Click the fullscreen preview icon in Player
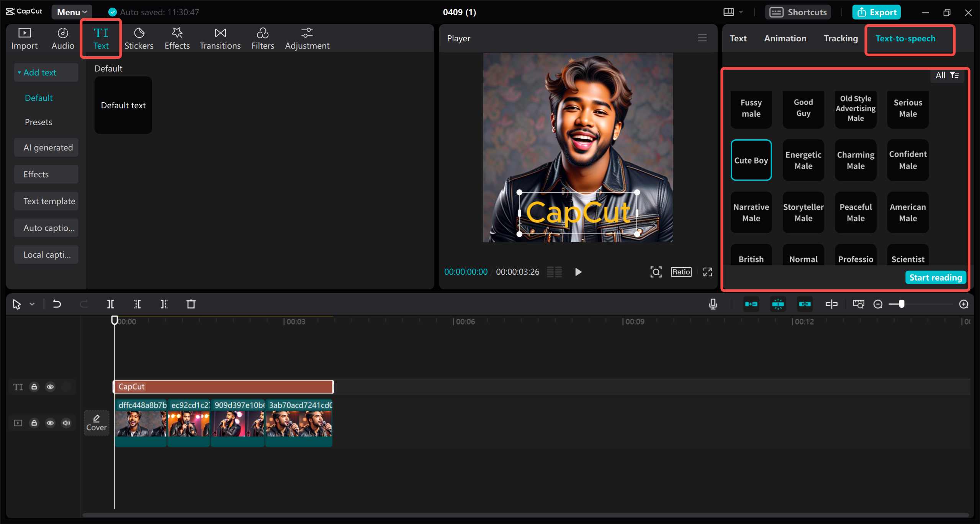The width and height of the screenshot is (980, 524). pyautogui.click(x=707, y=272)
